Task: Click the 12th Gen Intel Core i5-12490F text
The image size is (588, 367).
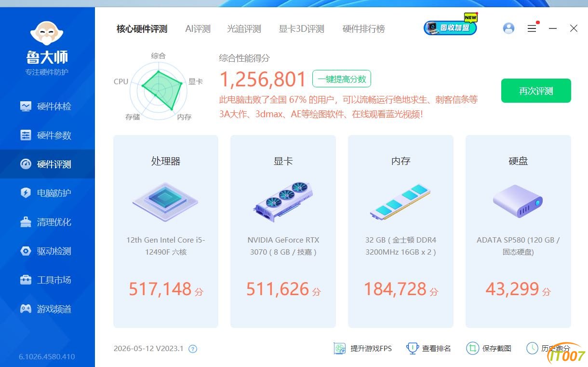Action: point(165,246)
